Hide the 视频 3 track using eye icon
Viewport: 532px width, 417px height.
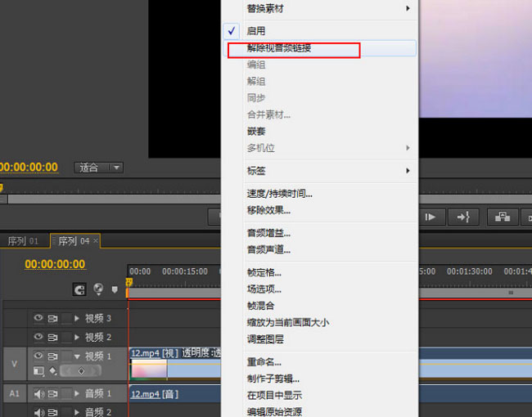pyautogui.click(x=38, y=318)
